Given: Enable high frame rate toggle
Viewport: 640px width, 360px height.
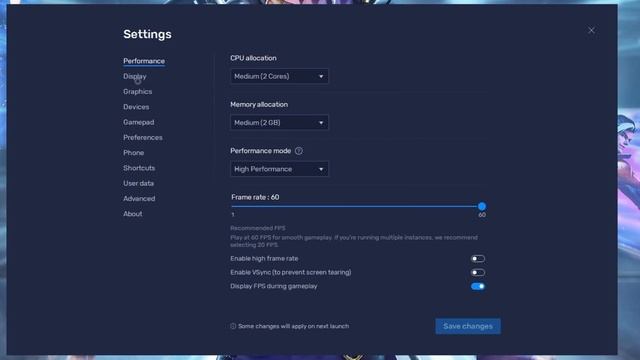Looking at the screenshot, I should (x=478, y=259).
